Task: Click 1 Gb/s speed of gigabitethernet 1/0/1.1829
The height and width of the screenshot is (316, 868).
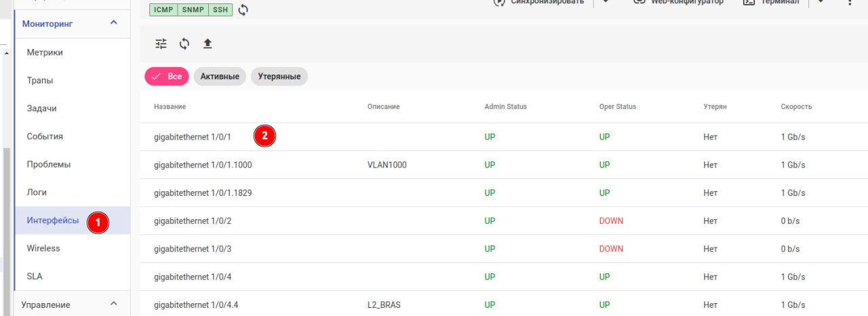Action: coord(793,193)
